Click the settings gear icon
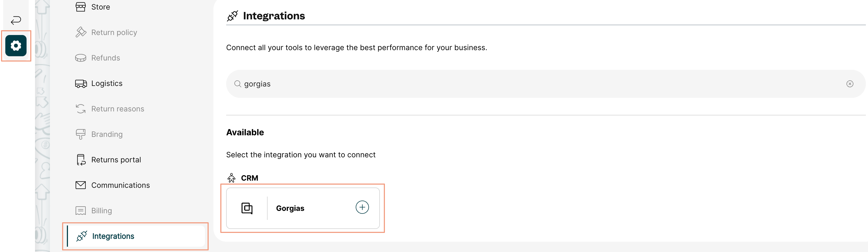 16,46
